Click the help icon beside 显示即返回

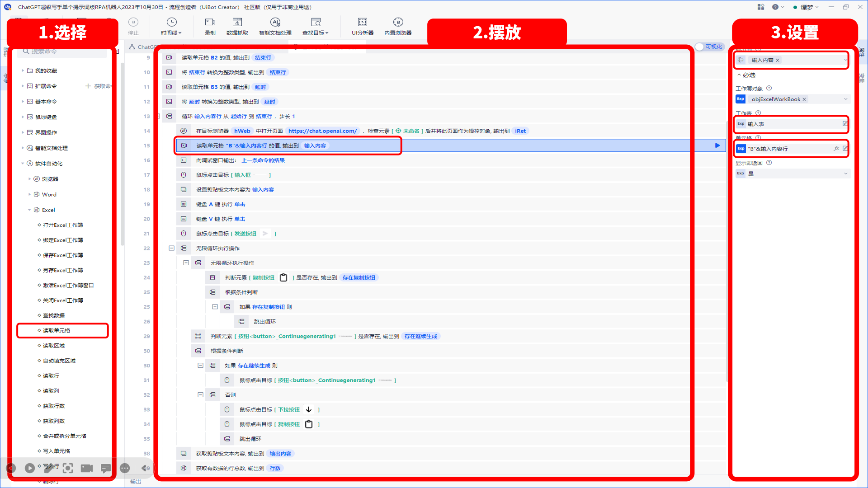[x=769, y=163]
